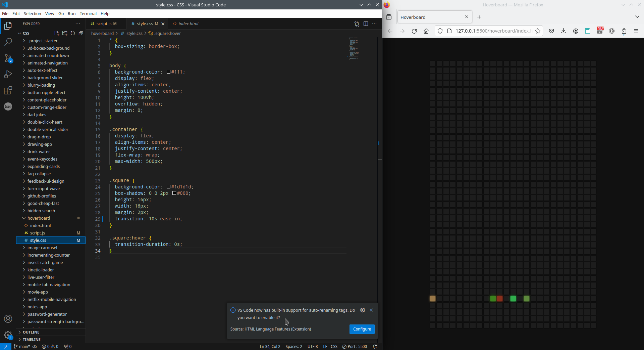The image size is (644, 350).
Task: Change the CSS language mode in status bar
Action: click(x=334, y=347)
